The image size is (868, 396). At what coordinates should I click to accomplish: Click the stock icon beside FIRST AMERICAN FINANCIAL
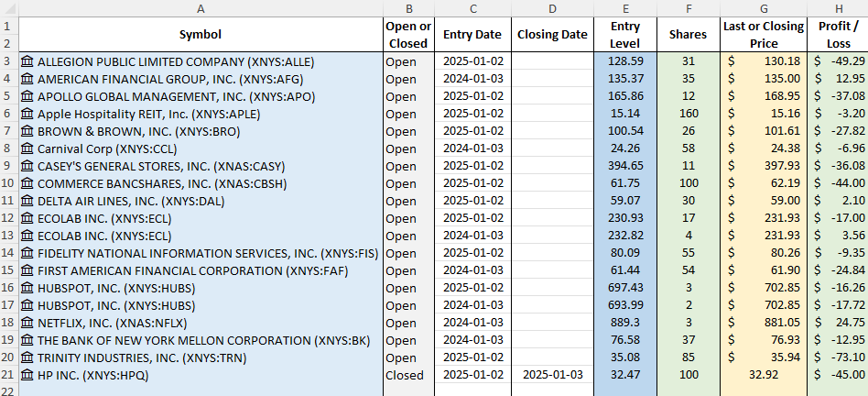[27, 270]
